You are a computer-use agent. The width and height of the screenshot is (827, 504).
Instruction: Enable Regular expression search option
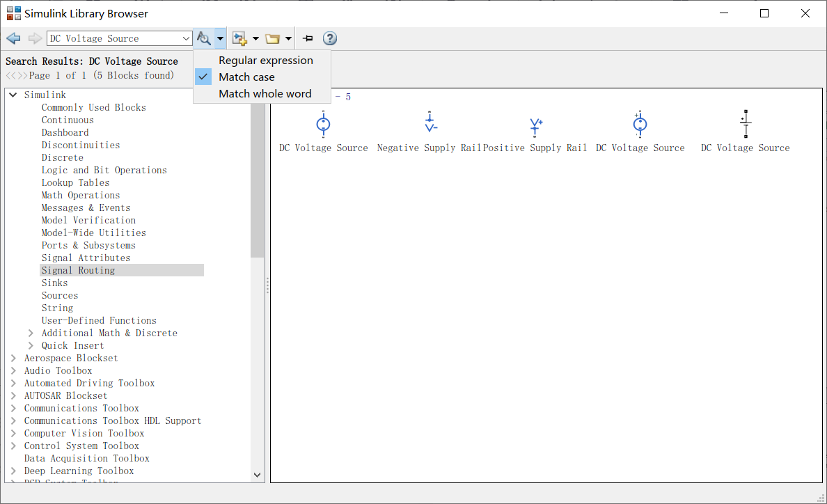point(266,60)
